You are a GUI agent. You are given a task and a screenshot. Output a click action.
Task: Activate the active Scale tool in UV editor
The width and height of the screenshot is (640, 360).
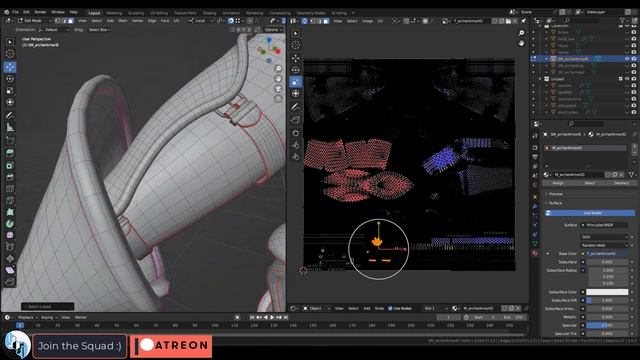pyautogui.click(x=296, y=82)
